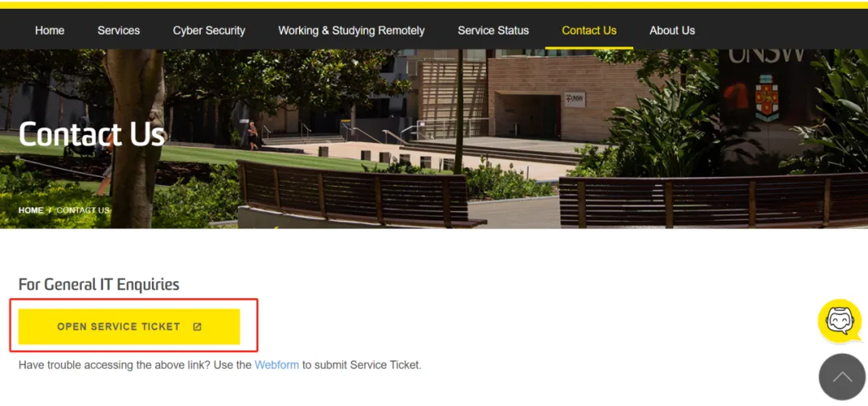Click the small UNSW sign on building
868x406 pixels.
pos(575,100)
